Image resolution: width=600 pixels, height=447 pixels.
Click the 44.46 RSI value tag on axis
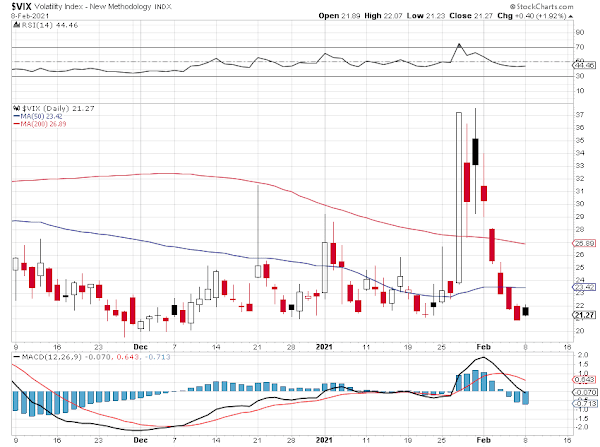[x=584, y=65]
